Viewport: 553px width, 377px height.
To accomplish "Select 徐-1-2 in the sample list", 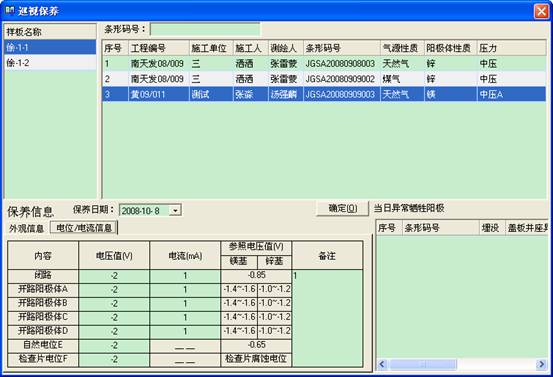I will [x=50, y=63].
